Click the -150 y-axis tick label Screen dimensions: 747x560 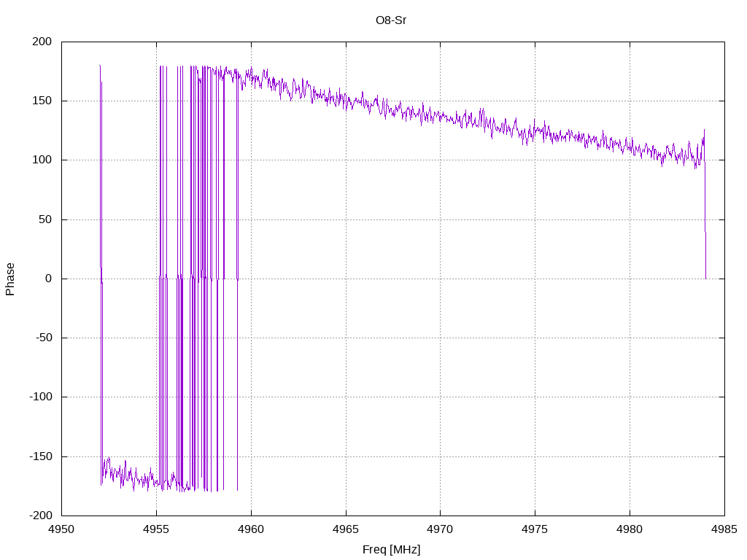[41, 456]
